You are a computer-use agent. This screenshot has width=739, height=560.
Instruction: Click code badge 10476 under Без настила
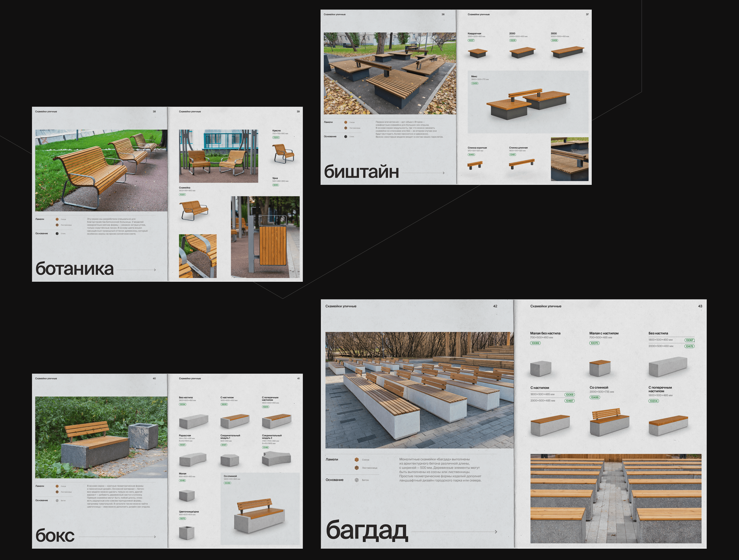point(689,346)
